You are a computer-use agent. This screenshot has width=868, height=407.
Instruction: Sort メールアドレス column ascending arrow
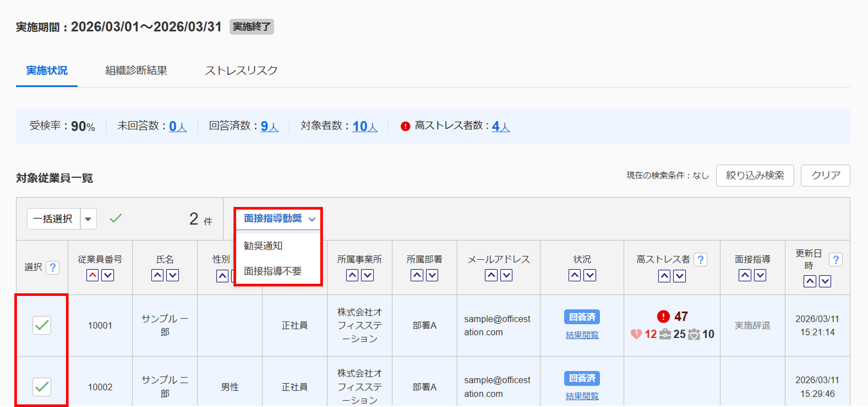(x=491, y=276)
